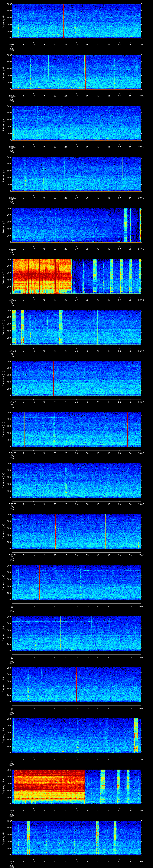Click the 15:25:00 start time label

[x=12, y=504]
